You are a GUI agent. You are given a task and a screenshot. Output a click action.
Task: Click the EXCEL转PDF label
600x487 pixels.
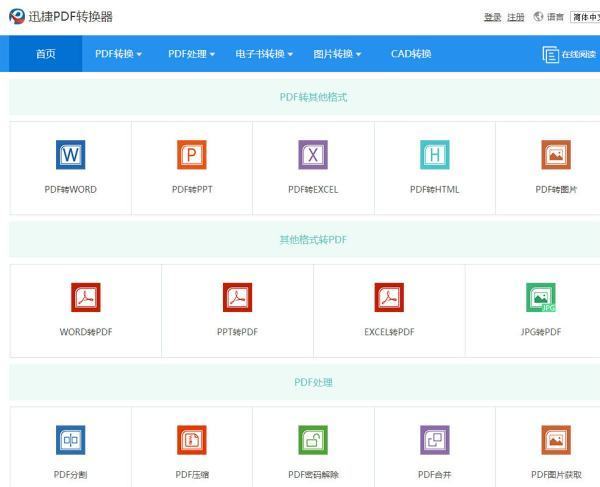coord(389,332)
